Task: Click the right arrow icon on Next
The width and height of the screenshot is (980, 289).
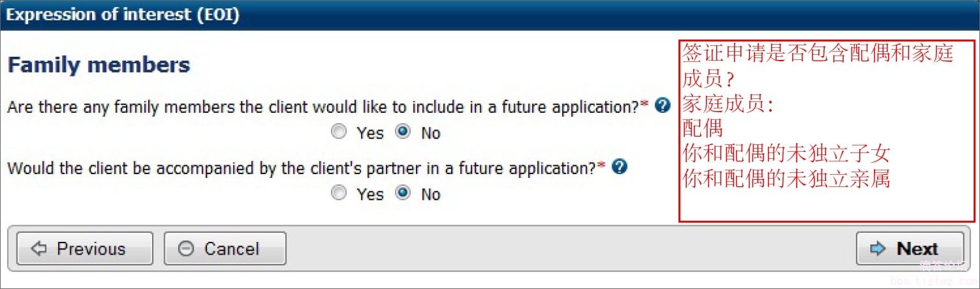Action: (x=879, y=249)
